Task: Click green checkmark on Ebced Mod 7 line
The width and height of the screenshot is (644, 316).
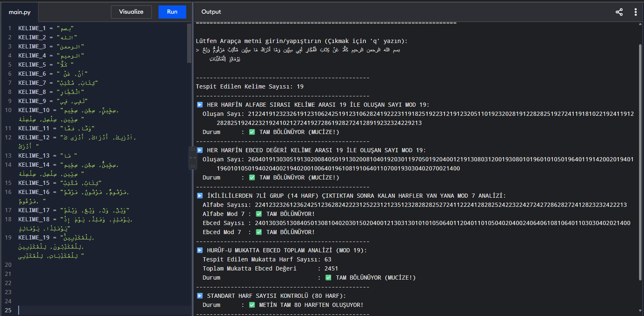Action: tap(259, 232)
